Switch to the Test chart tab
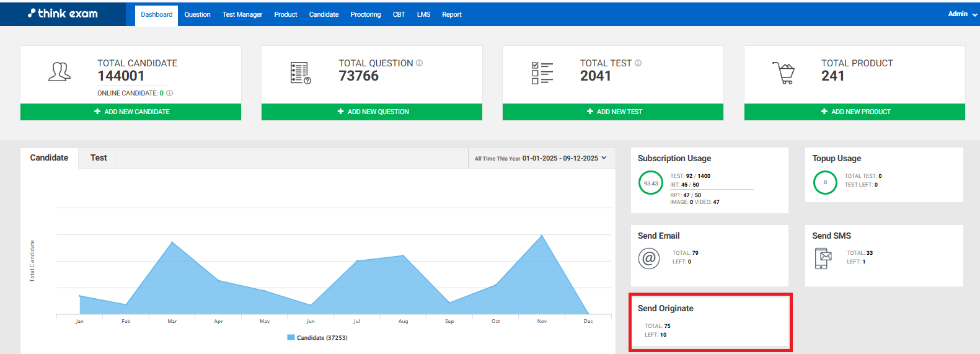The image size is (980, 354). point(99,158)
